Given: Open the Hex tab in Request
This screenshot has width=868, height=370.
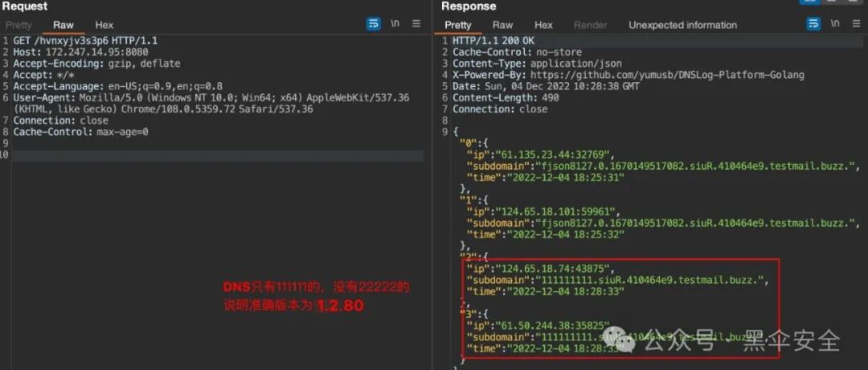Looking at the screenshot, I should coord(104,25).
